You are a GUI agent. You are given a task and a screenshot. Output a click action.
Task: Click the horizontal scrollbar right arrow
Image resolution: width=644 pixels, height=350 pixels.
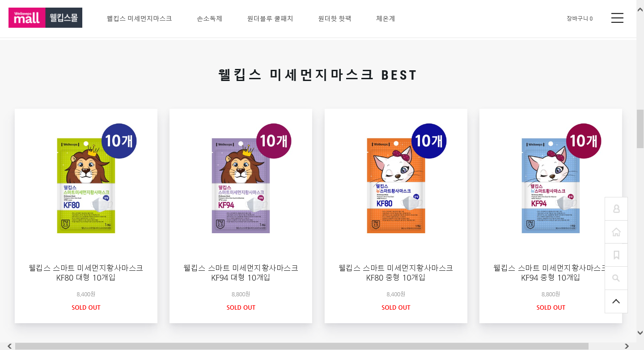627,346
